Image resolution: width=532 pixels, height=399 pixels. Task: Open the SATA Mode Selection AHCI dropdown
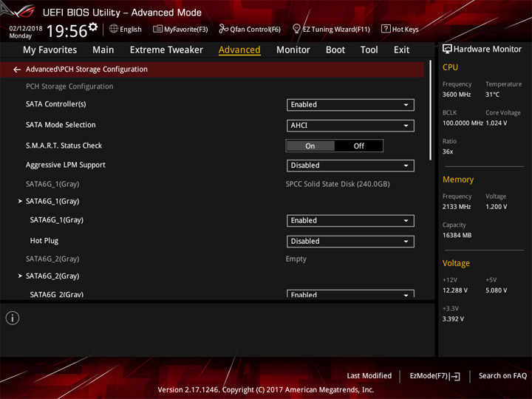point(350,126)
